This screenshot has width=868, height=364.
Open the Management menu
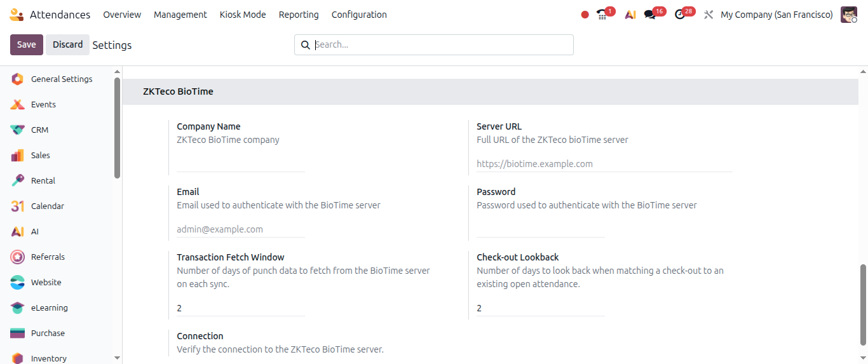coord(180,15)
